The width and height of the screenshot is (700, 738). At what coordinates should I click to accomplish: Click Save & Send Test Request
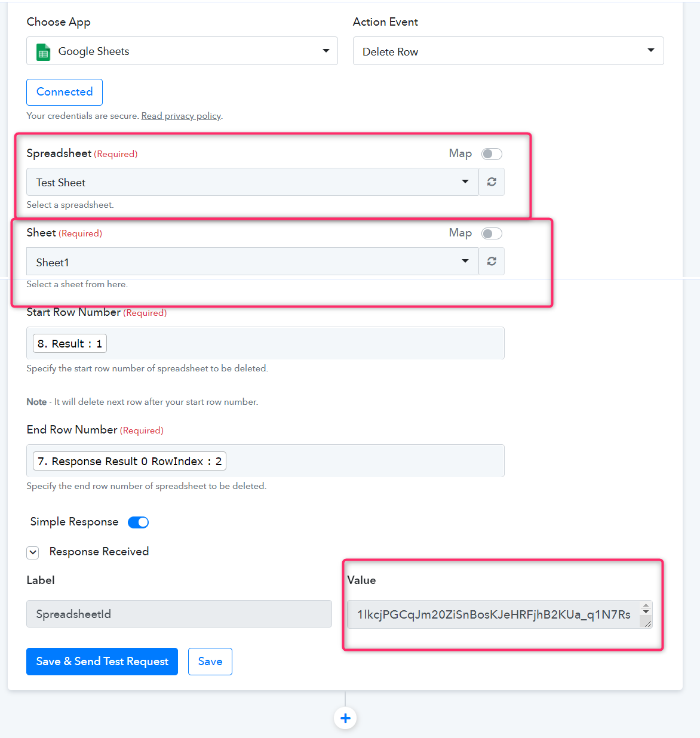102,662
